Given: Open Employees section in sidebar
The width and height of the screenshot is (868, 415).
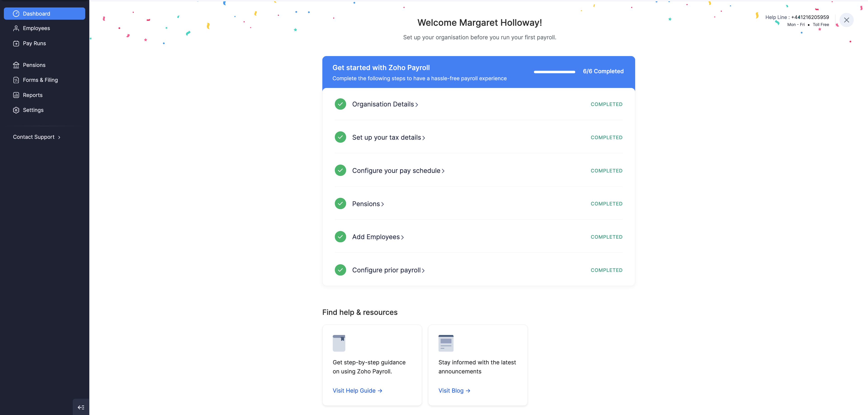Looking at the screenshot, I should coord(45,28).
